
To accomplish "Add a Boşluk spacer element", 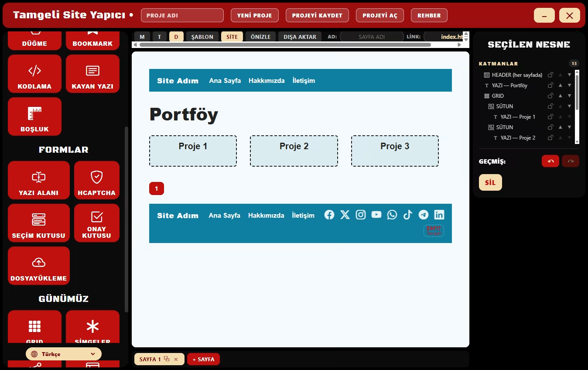I will point(34,116).
